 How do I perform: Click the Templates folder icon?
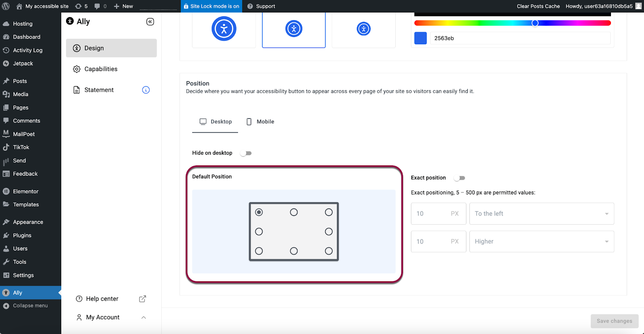pyautogui.click(x=6, y=204)
